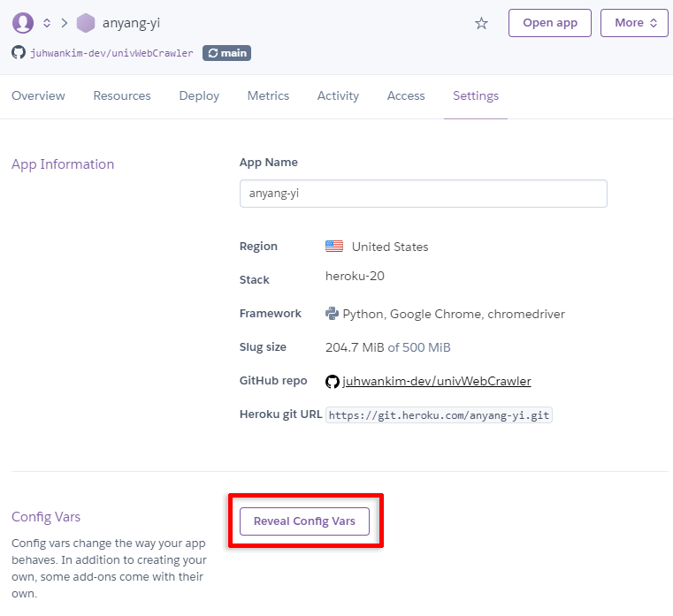
Task: Click the GitHub icon in header
Action: (19, 53)
